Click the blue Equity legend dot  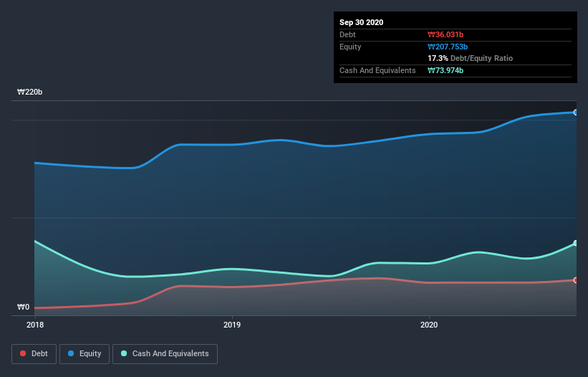click(71, 353)
